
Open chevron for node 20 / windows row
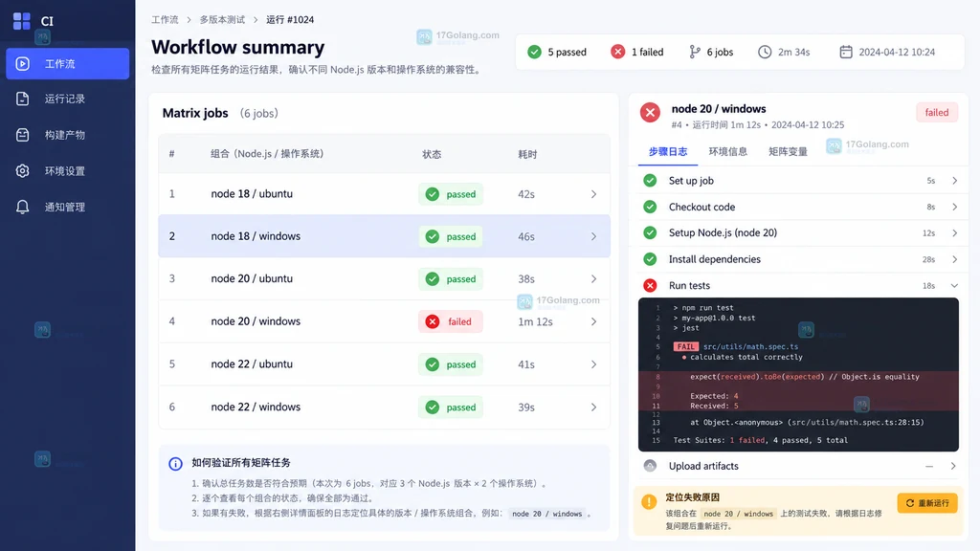(x=593, y=321)
